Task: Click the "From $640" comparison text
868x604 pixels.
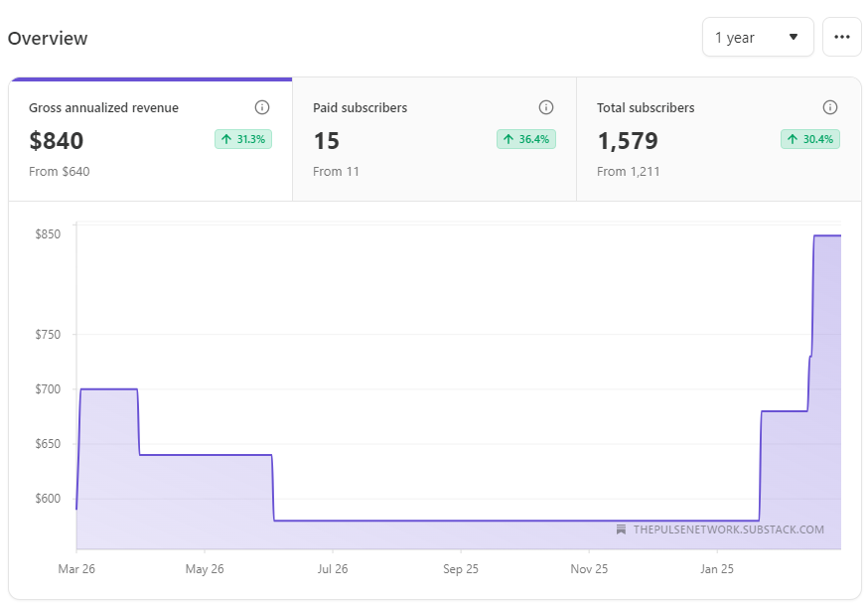Action: tap(60, 172)
